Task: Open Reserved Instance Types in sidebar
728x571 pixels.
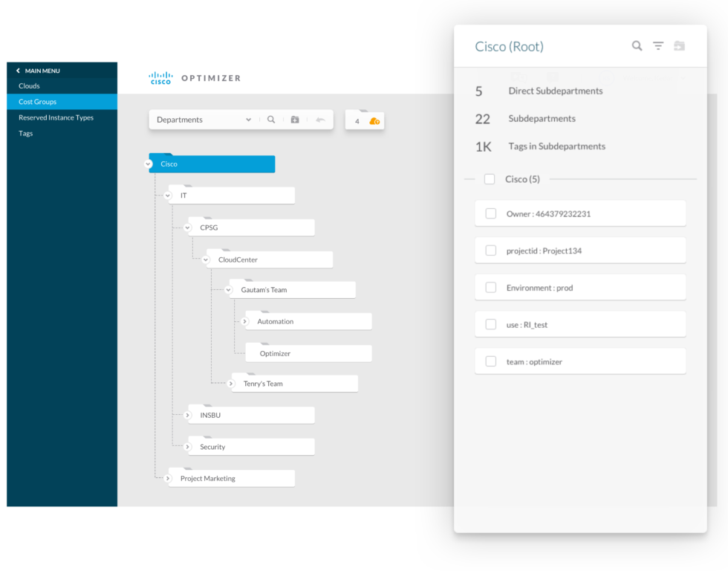Action: pyautogui.click(x=56, y=117)
